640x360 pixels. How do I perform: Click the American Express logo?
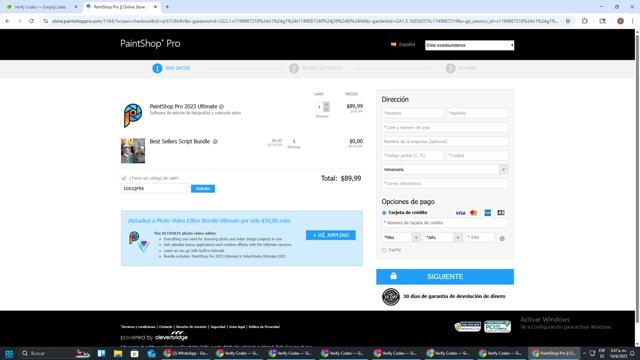point(487,213)
